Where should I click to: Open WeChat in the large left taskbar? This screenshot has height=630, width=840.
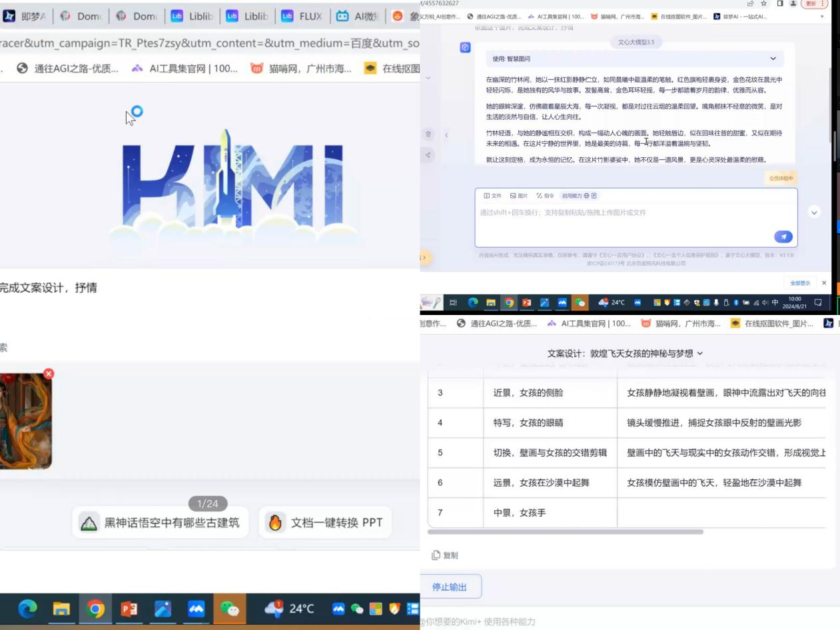(229, 609)
